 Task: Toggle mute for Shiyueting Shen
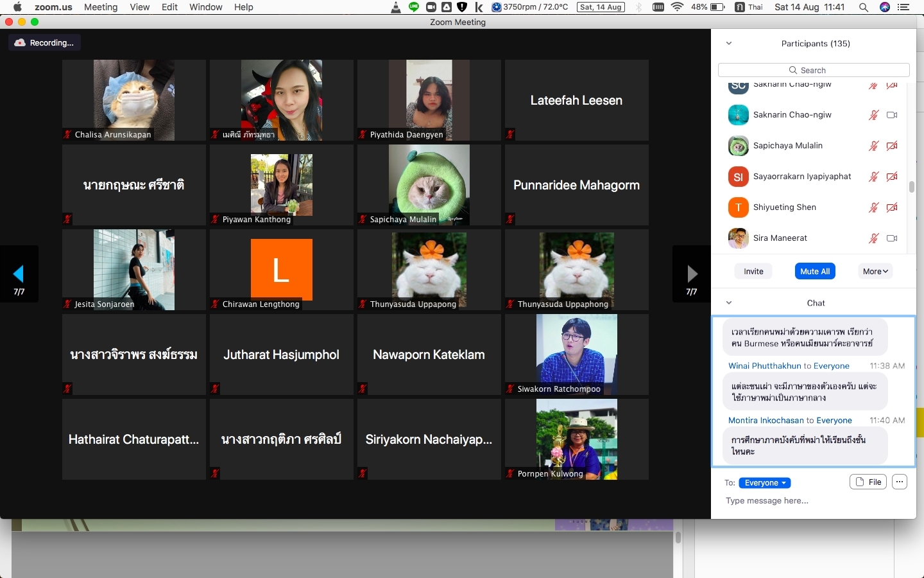(x=873, y=207)
